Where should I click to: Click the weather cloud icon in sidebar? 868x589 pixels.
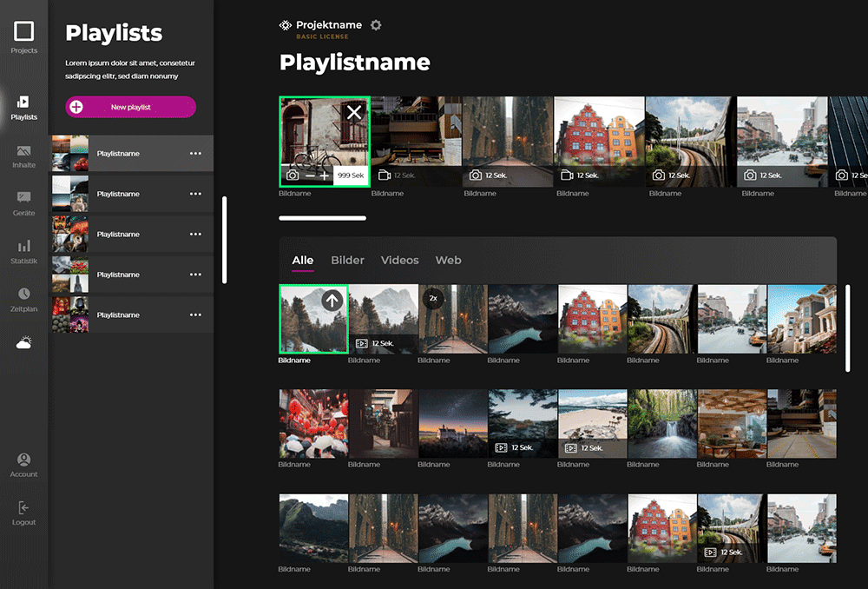(23, 343)
